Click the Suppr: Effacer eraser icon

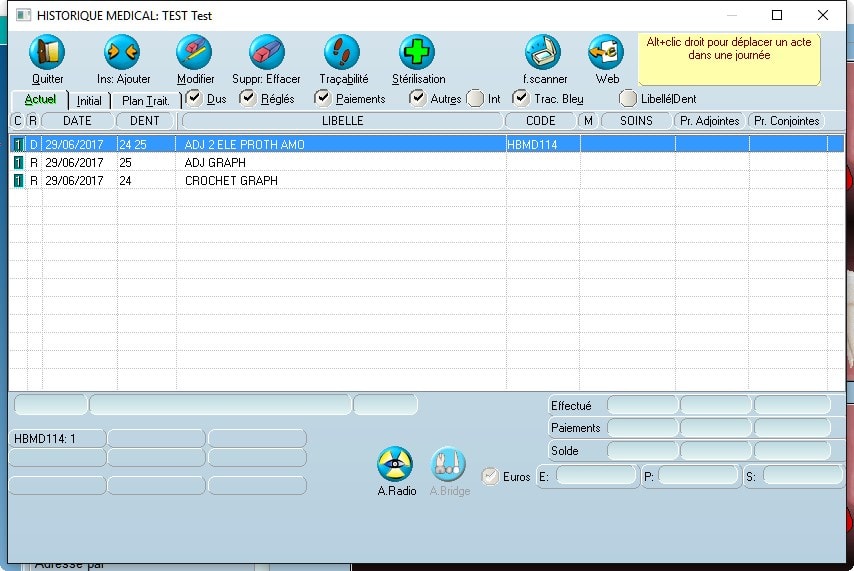tap(266, 52)
